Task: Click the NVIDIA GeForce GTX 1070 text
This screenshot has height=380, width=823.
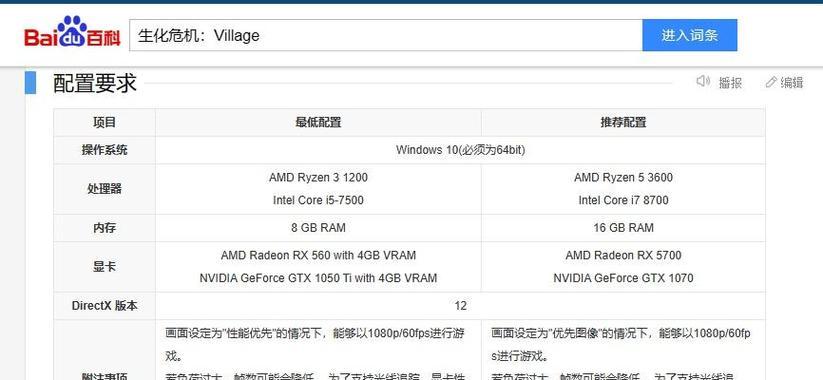Action: [x=623, y=278]
